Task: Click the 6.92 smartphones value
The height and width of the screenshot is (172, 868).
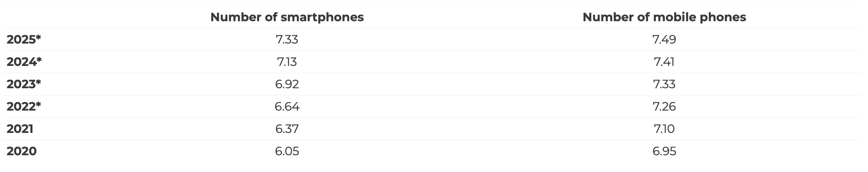Action: pos(287,84)
